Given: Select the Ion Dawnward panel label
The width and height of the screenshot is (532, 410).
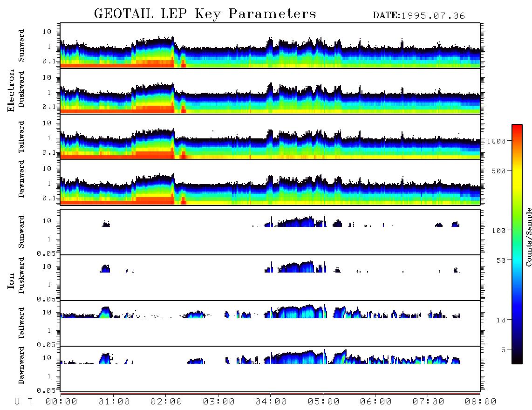Looking at the screenshot, I should [x=21, y=365].
